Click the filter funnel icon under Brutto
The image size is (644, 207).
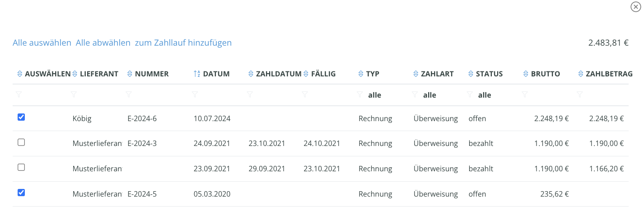524,95
